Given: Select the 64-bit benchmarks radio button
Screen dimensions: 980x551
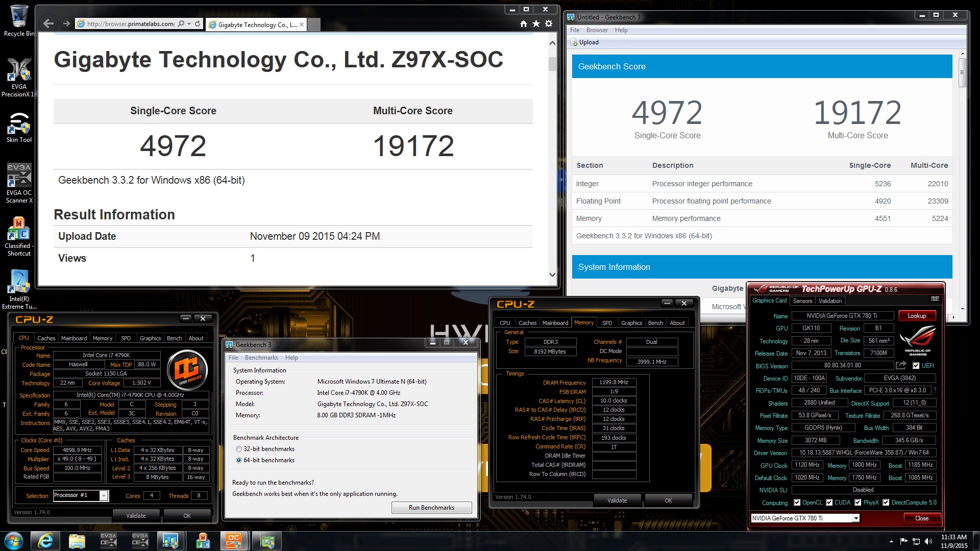Looking at the screenshot, I should coord(239,460).
